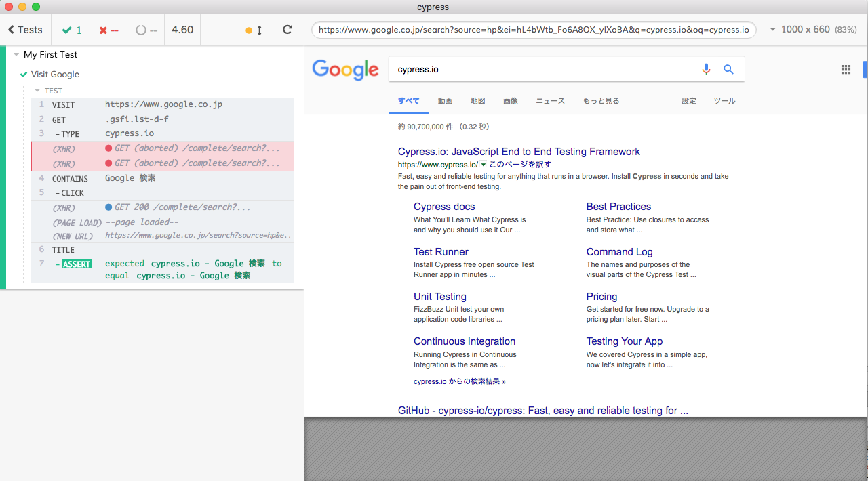Click the blue magnifying glass search icon
This screenshot has width=868, height=481.
tap(728, 69)
